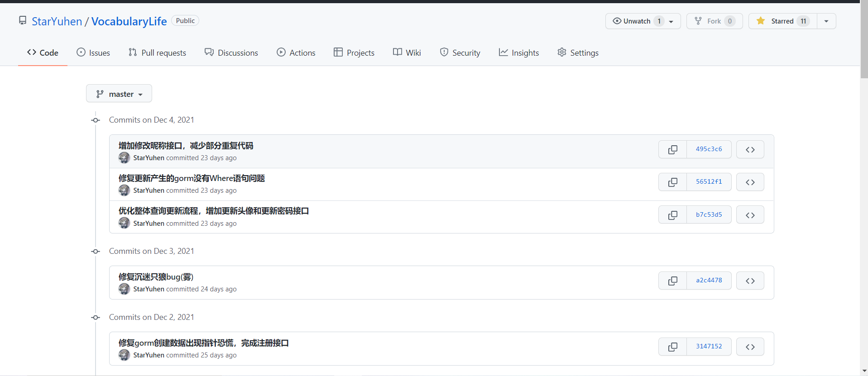The image size is (868, 376).
Task: Open commit hash link 3147152
Action: tap(709, 347)
